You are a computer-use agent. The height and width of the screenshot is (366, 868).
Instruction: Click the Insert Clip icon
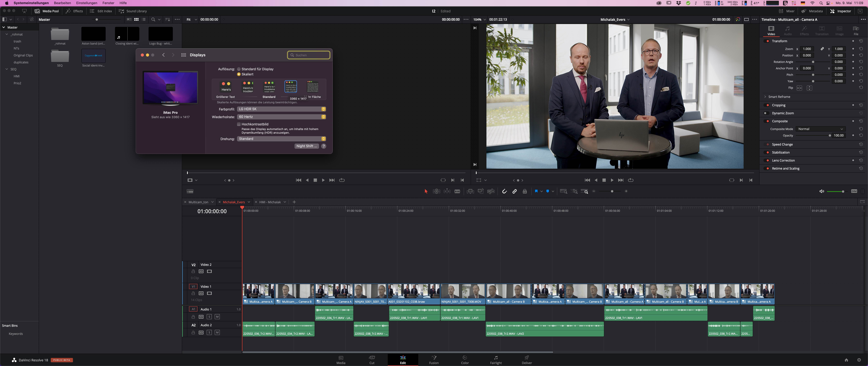pyautogui.click(x=470, y=191)
